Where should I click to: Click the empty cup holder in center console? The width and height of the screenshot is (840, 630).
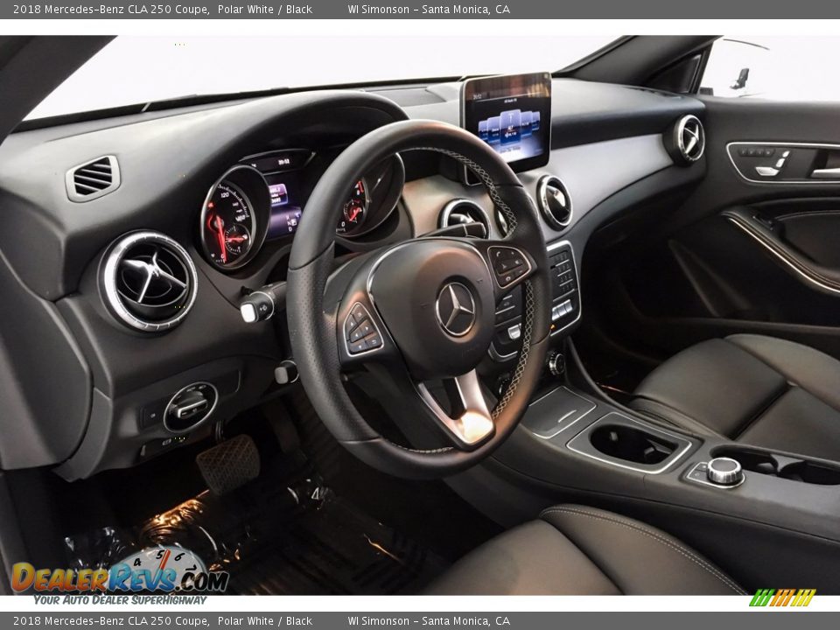coord(633,444)
